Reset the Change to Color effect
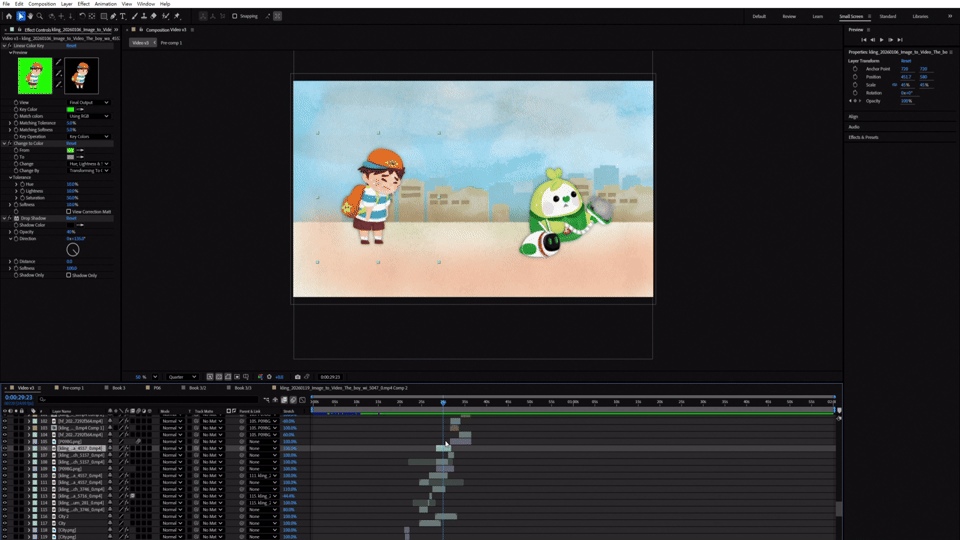960x540 pixels. click(71, 143)
